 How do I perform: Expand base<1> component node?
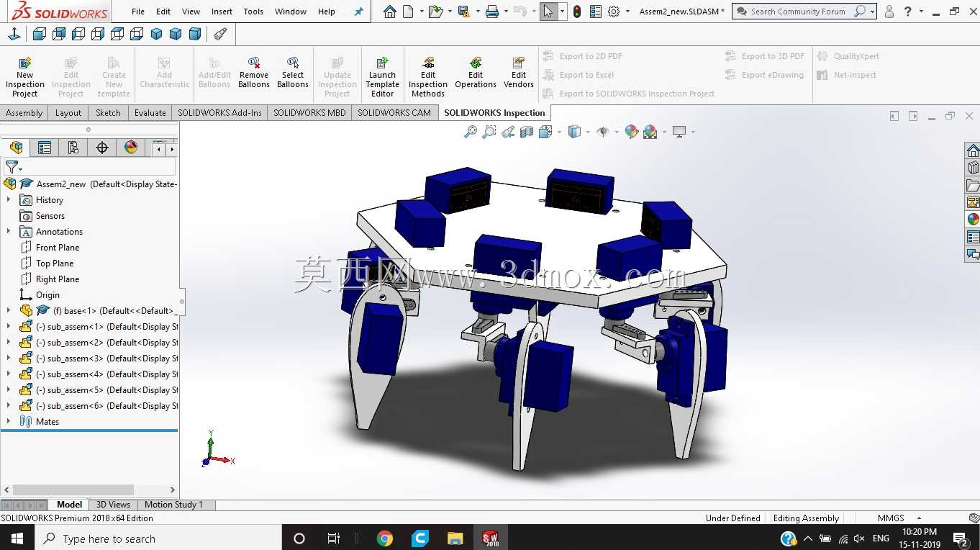9,311
